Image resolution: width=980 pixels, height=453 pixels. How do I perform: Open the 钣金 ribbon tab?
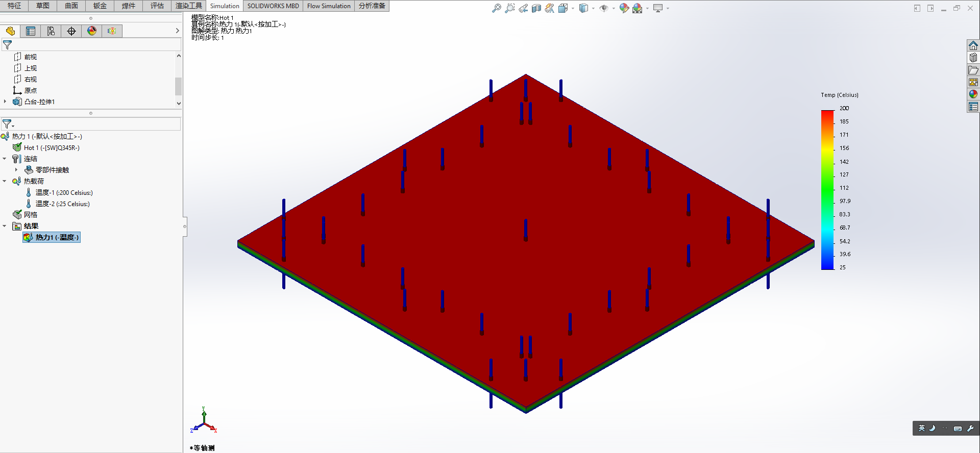tap(100, 6)
